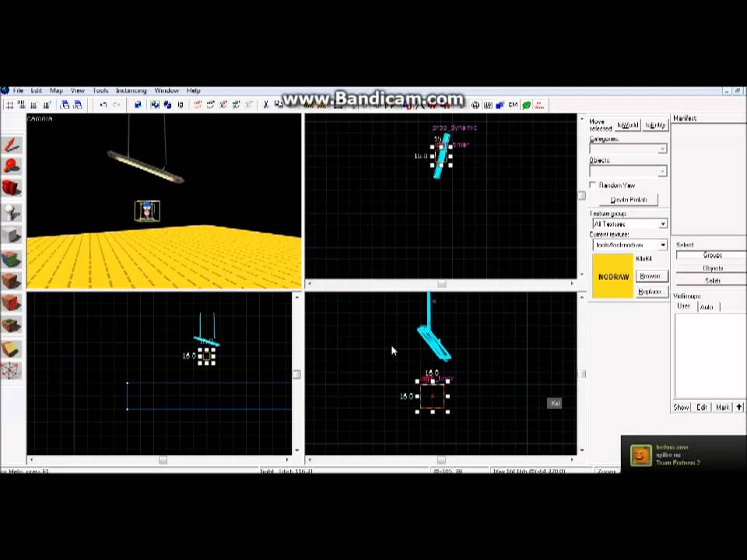Open the Instancing menu
Image resolution: width=747 pixels, height=560 pixels.
[131, 90]
